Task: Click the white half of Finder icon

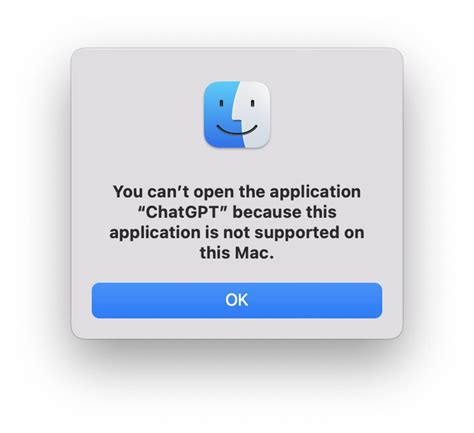Action: point(255,115)
